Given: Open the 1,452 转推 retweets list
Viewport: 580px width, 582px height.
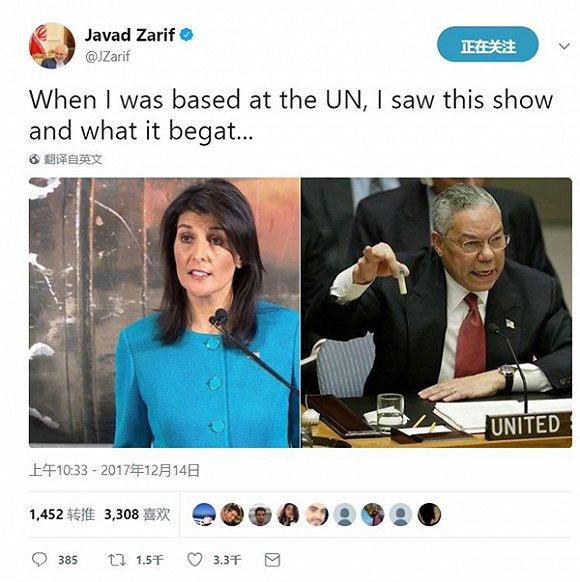Looking at the screenshot, I should pos(62,514).
